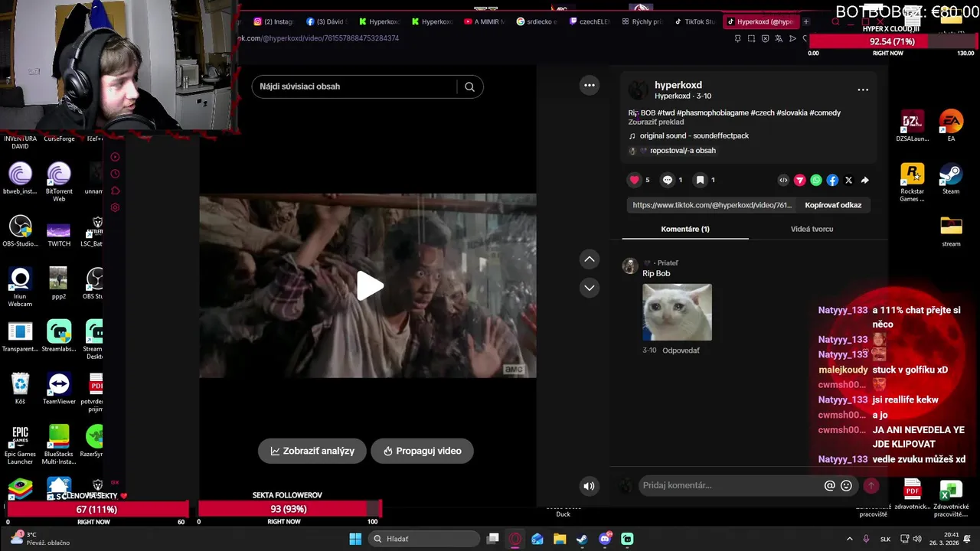
Task: Open hyperkoxd profile avatar
Action: click(638, 90)
